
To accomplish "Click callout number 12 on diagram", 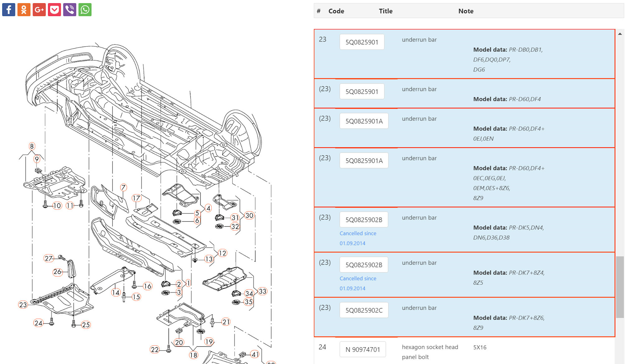I will (222, 253).
